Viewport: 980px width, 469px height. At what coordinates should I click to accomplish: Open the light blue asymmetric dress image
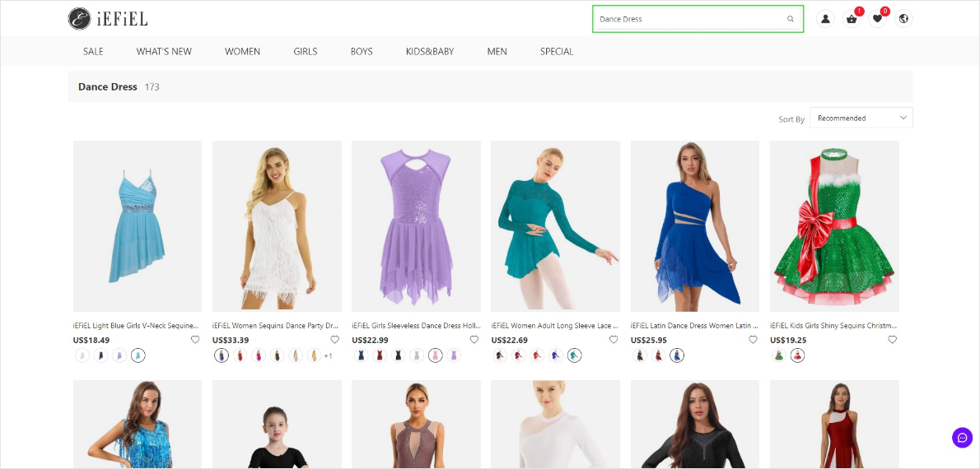pos(138,226)
